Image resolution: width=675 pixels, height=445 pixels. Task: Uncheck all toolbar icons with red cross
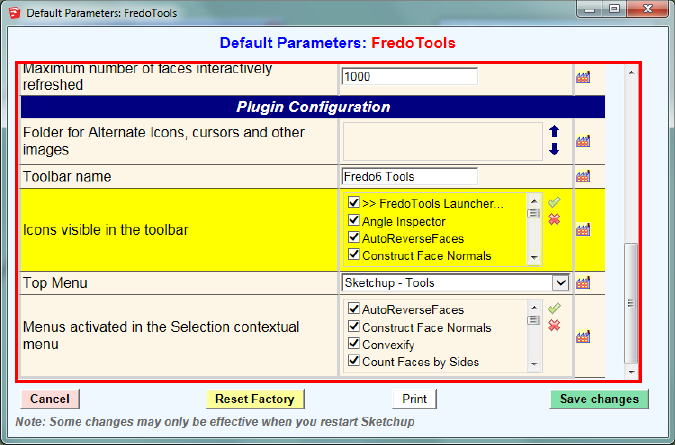tap(554, 219)
